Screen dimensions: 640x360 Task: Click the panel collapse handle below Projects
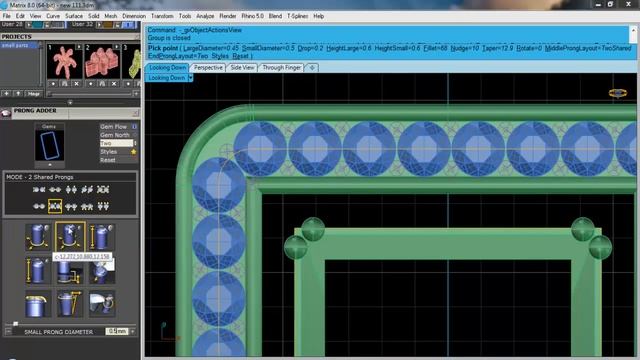(70, 102)
